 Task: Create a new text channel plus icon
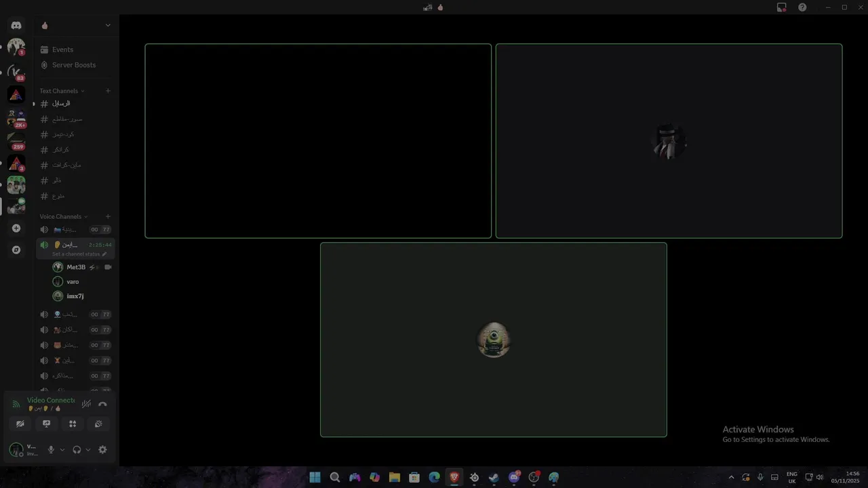click(x=108, y=91)
